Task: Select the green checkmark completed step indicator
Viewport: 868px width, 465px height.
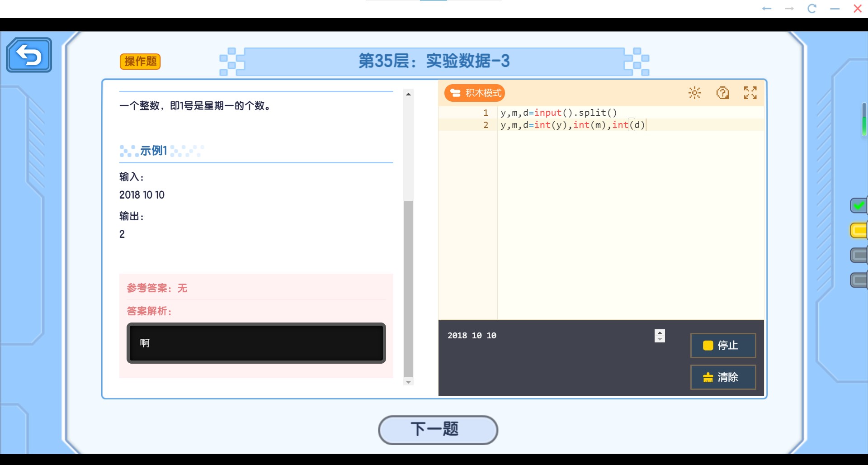Action: pos(859,206)
